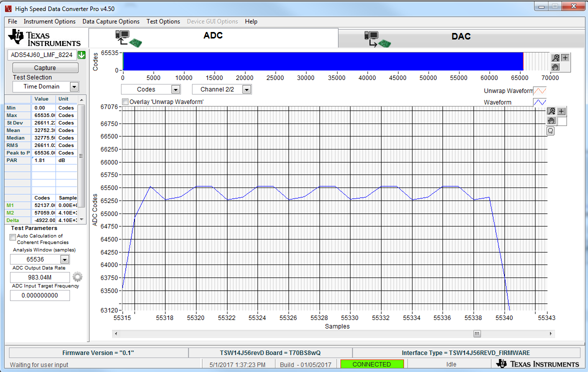The height and width of the screenshot is (372, 588).
Task: Click the M1 marker codes value 52137
Action: click(x=44, y=205)
